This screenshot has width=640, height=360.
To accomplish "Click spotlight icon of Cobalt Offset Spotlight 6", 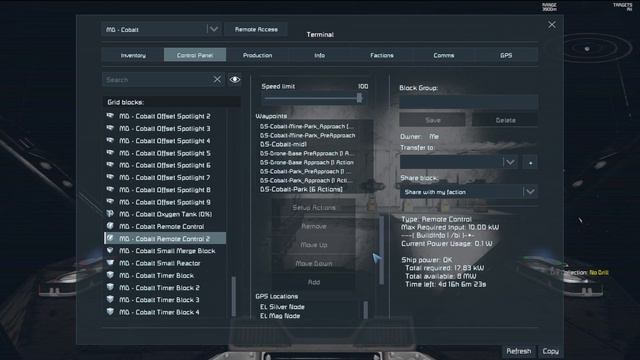I will [x=110, y=165].
